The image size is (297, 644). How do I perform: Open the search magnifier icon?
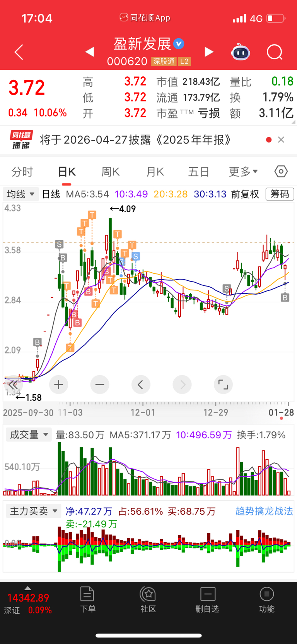click(x=275, y=52)
